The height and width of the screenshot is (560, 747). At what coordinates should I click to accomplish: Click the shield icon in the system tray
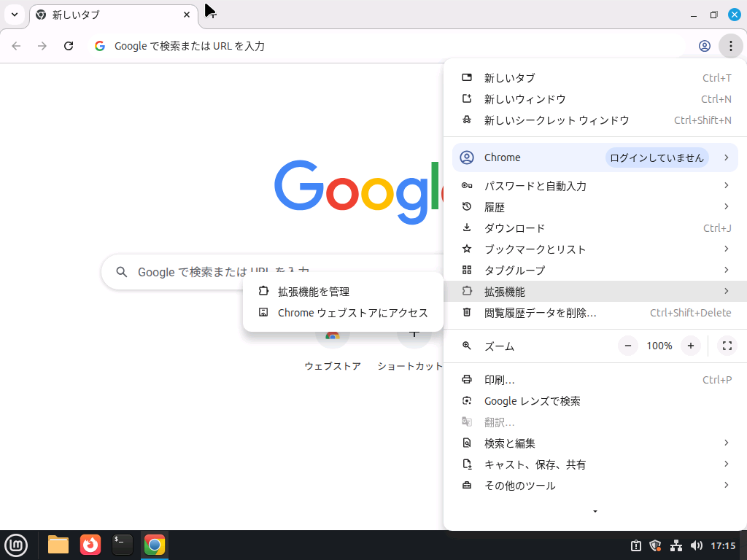pos(655,545)
